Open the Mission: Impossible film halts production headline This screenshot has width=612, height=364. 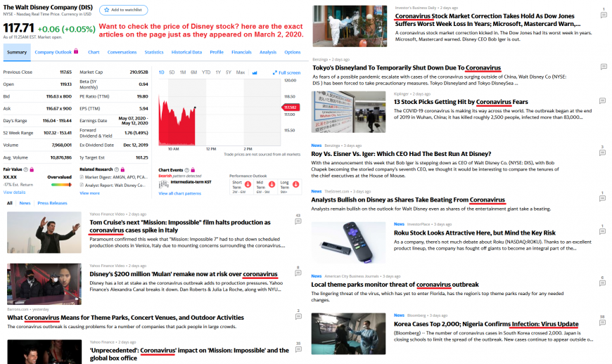180,226
